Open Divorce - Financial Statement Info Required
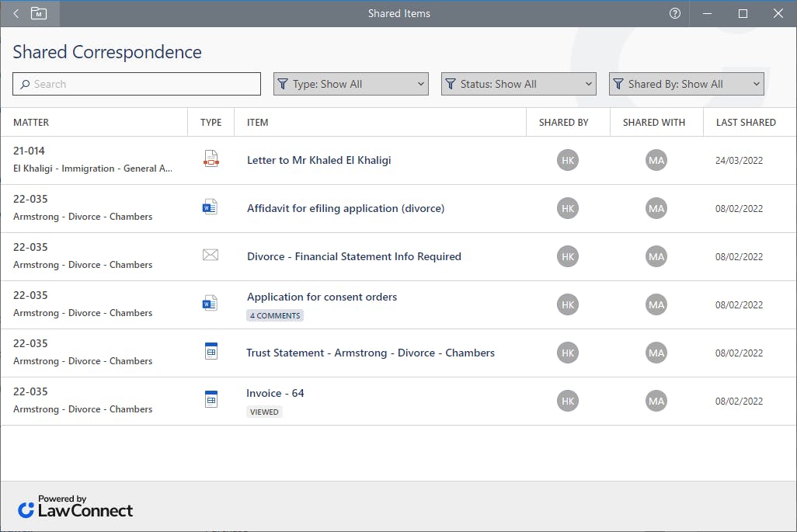Image resolution: width=797 pixels, height=532 pixels. point(353,256)
